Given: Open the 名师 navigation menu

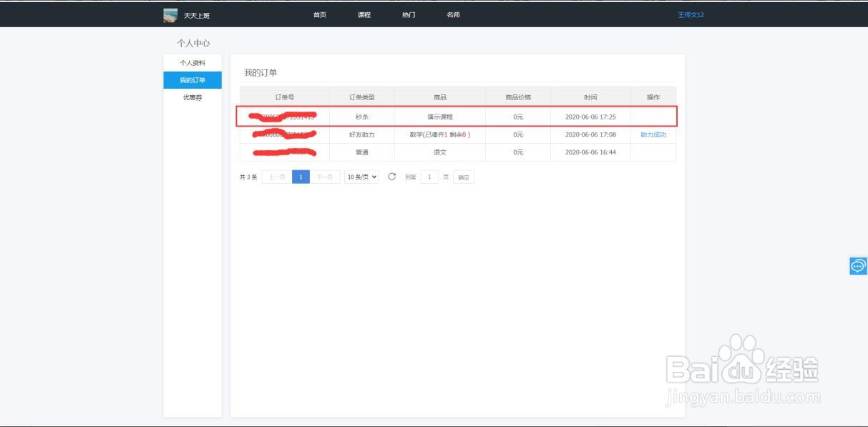Looking at the screenshot, I should click(452, 14).
